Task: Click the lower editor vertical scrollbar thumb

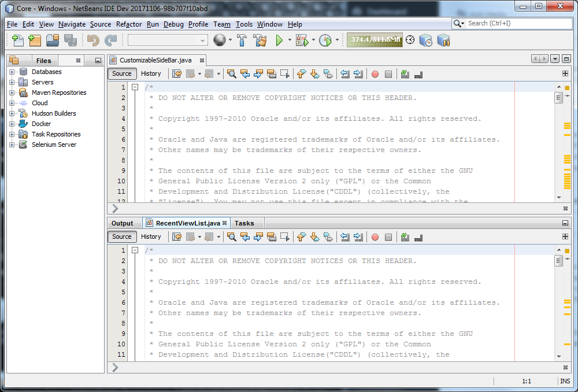Action: point(559,261)
